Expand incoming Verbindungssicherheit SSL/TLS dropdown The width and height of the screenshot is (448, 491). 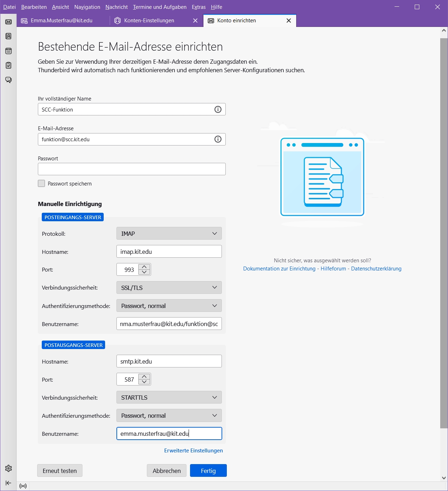pos(169,288)
